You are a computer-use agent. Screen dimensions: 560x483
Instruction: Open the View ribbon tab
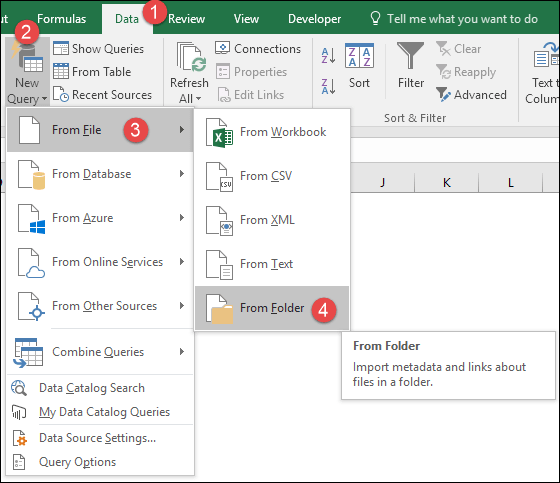(x=246, y=19)
